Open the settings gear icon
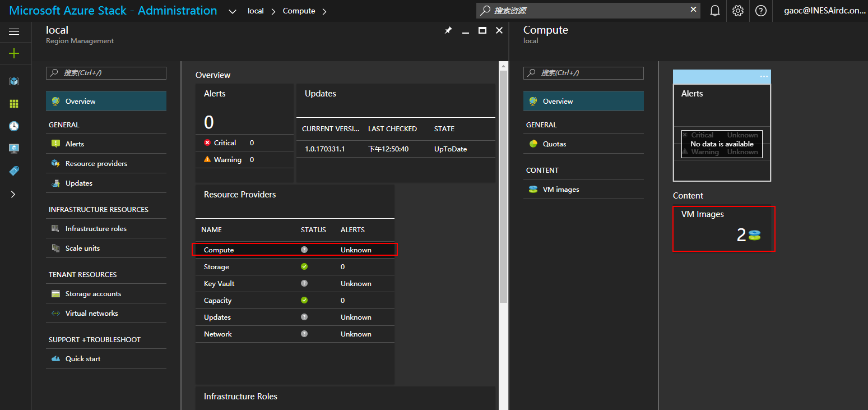The height and width of the screenshot is (410, 868). (x=738, y=11)
